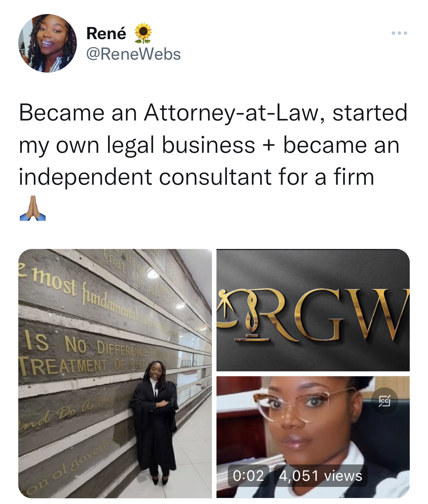The width and height of the screenshot is (428, 504).
Task: Tap the closed captions unavailable icon
Action: coord(385,401)
